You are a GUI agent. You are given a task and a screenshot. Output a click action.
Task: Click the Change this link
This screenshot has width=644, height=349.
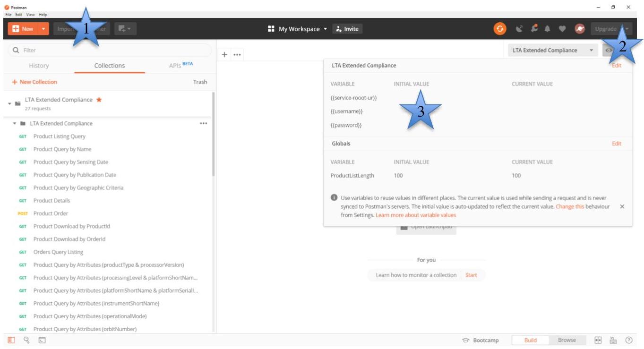point(570,207)
